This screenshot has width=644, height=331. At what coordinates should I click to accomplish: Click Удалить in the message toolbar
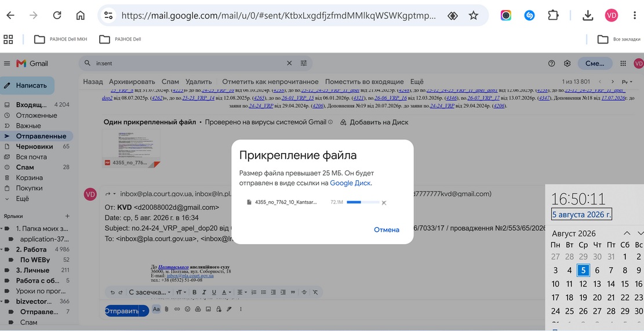[x=198, y=82]
